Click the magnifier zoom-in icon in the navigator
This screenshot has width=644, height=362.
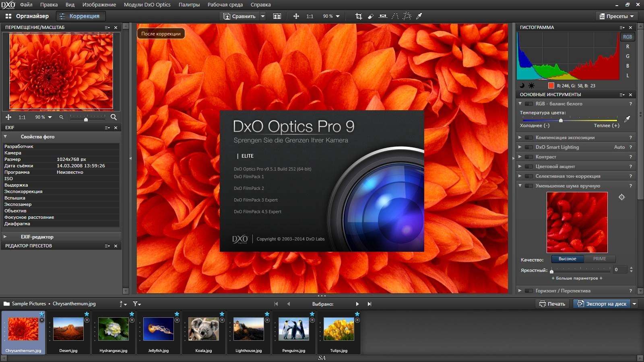114,117
